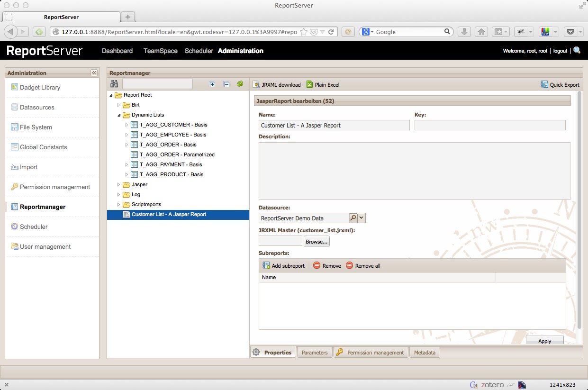Click the JRXML download toolbar icon
The height and width of the screenshot is (390, 588).
tap(256, 84)
